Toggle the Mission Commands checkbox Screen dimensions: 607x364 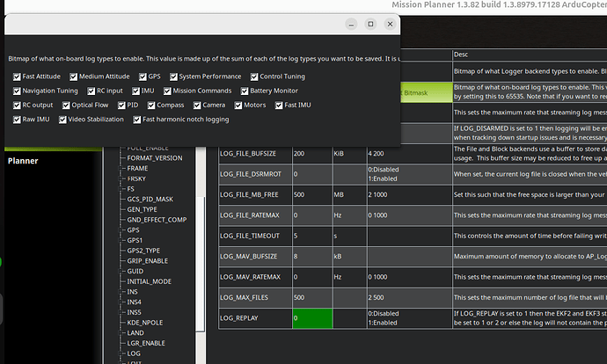tap(167, 91)
